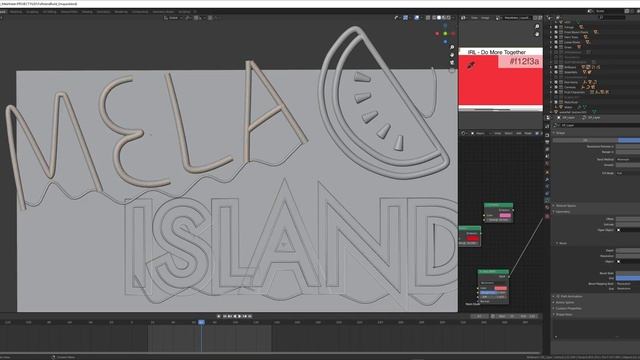Image resolution: width=640 pixels, height=360 pixels.
Task: Open the Render properties tab
Action: (x=547, y=135)
